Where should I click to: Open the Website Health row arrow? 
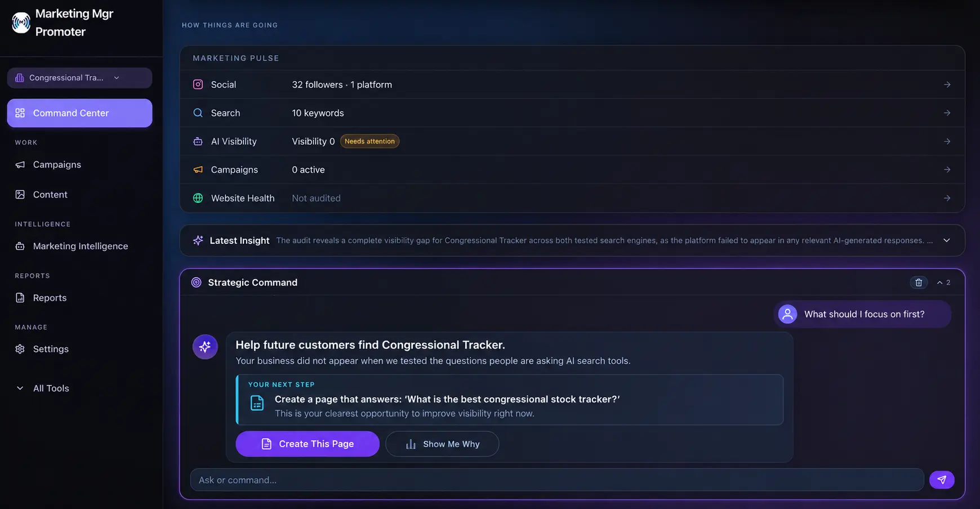(x=947, y=198)
